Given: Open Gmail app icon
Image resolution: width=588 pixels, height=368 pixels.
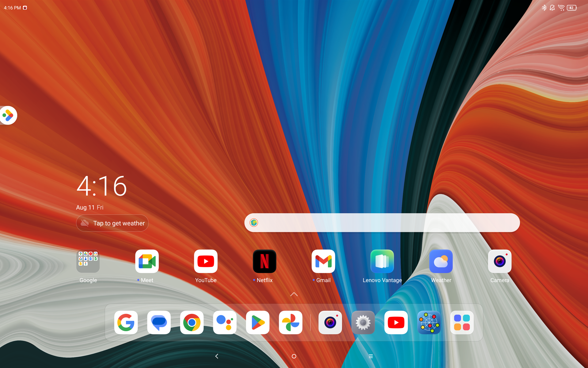Looking at the screenshot, I should tap(323, 262).
